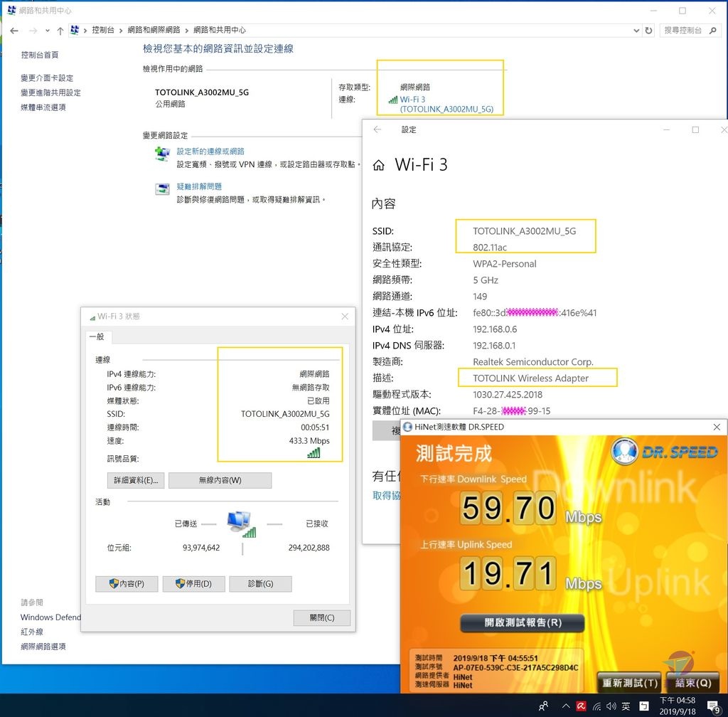The height and width of the screenshot is (717, 728).
Task: Select 控制台 breadcrumb in address bar
Action: [x=103, y=30]
